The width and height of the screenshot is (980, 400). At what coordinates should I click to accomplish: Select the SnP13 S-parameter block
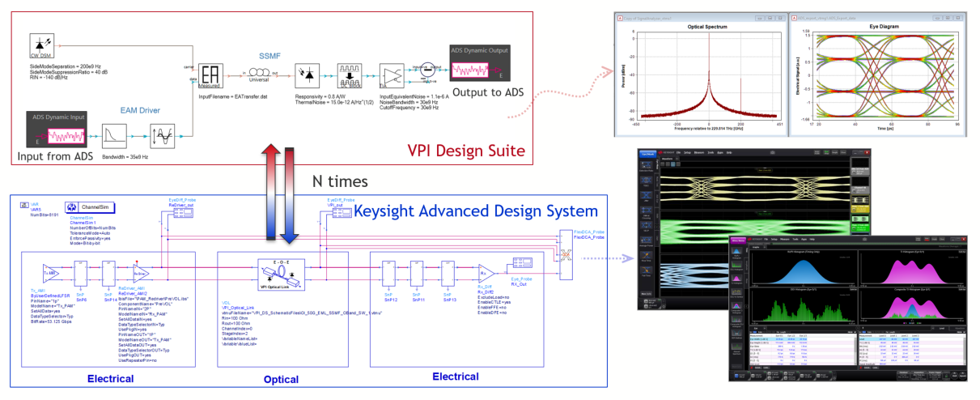[449, 273]
